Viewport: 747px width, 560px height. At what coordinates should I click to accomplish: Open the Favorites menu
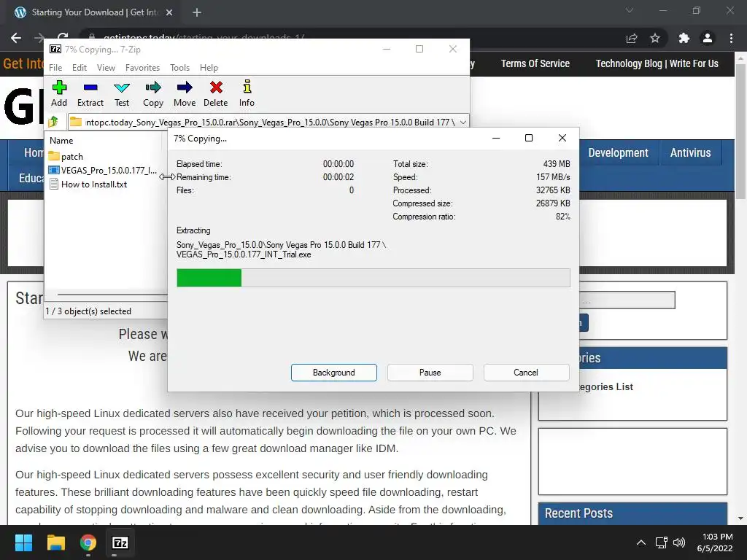click(142, 68)
